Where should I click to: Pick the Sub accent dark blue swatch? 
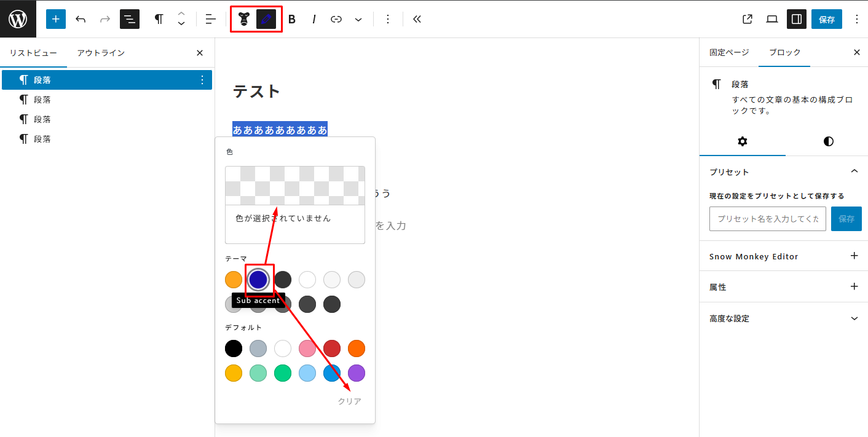point(258,280)
